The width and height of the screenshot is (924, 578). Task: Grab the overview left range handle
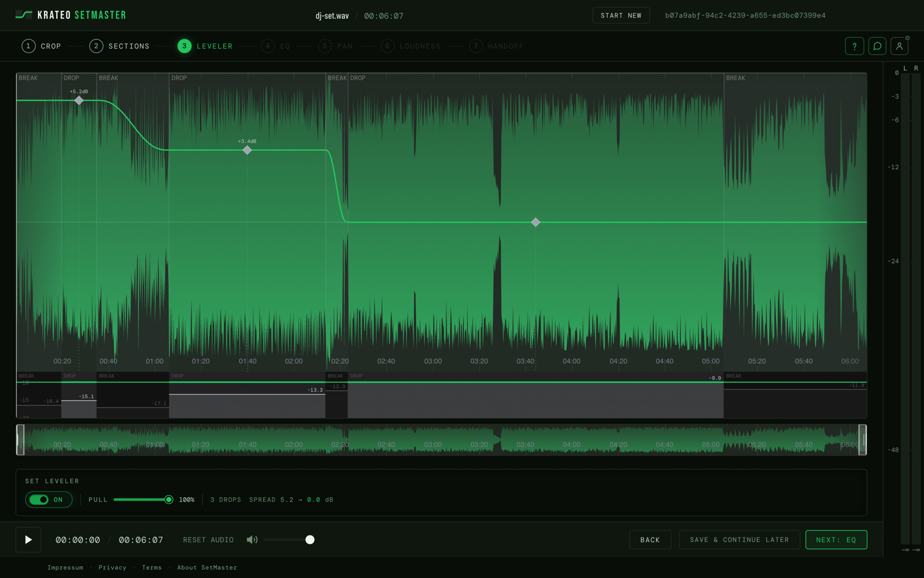[x=20, y=440]
